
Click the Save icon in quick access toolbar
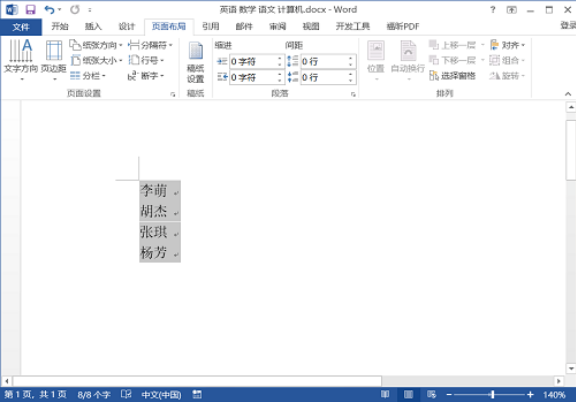30,10
